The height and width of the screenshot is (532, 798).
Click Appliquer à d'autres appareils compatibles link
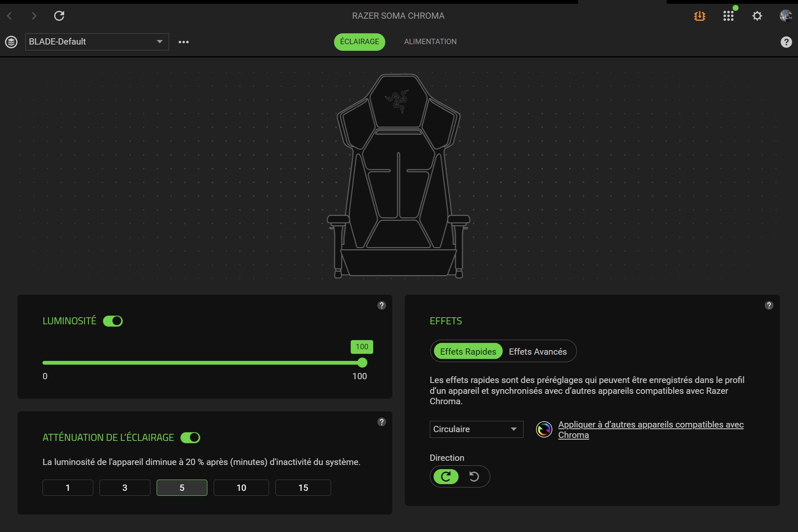point(651,430)
